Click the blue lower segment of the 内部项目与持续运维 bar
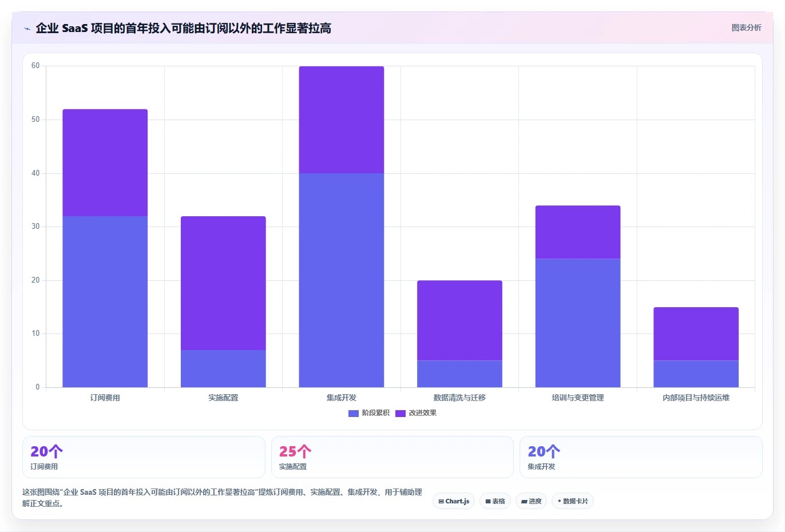Image resolution: width=785 pixels, height=532 pixels. [696, 374]
